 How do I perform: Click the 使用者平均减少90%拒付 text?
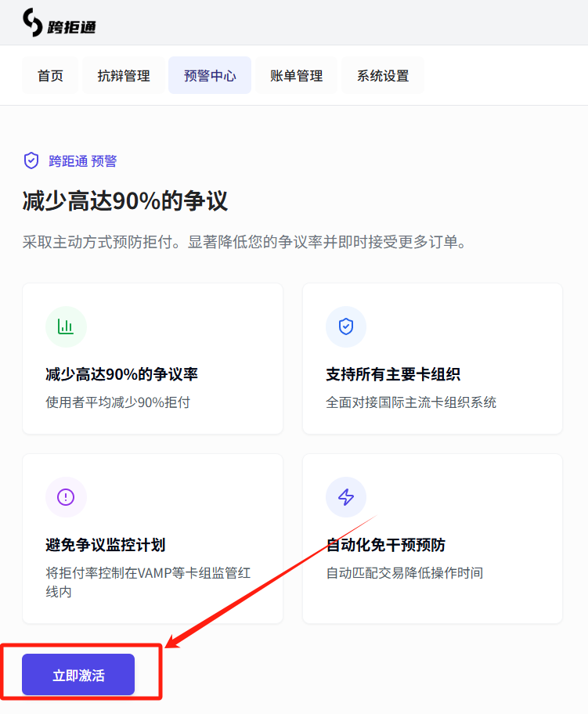pos(117,402)
